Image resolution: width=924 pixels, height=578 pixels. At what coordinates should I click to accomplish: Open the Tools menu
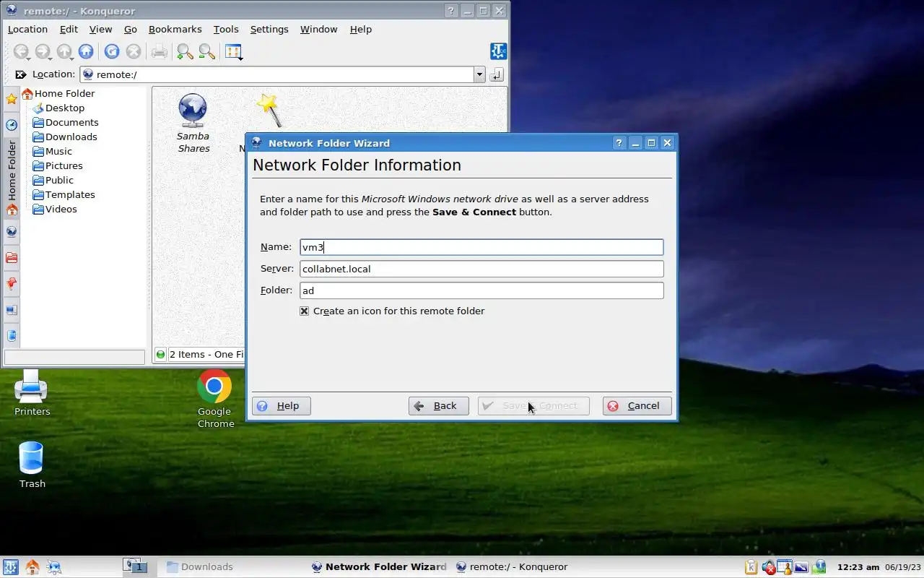(x=226, y=29)
